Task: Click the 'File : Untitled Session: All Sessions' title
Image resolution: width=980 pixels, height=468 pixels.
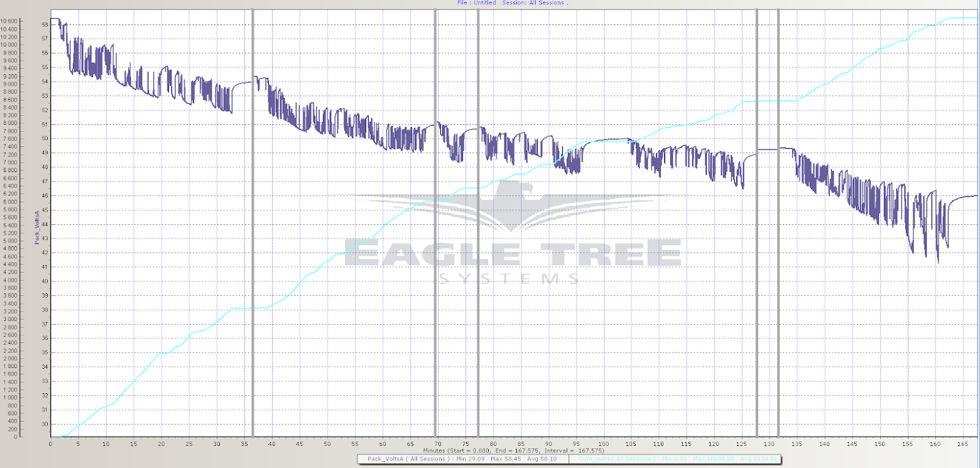Action: pos(513,3)
